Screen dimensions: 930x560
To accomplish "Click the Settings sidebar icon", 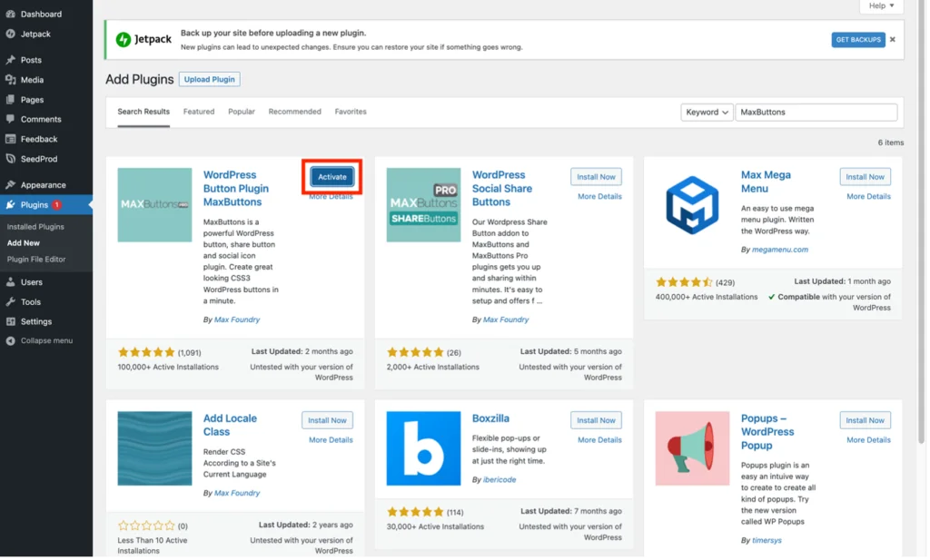I will (x=11, y=322).
